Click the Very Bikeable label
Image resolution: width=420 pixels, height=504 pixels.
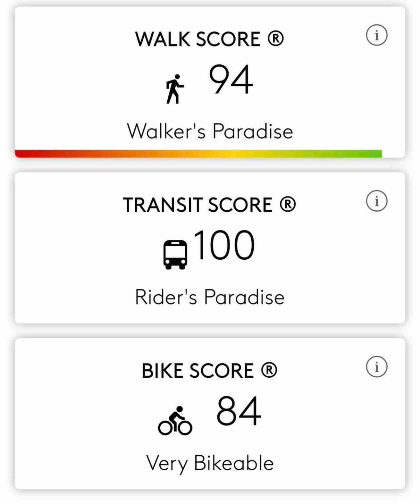click(x=210, y=463)
